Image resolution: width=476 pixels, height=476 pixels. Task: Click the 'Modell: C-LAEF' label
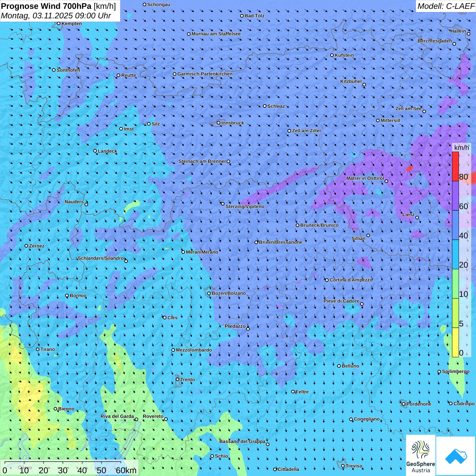(x=446, y=6)
